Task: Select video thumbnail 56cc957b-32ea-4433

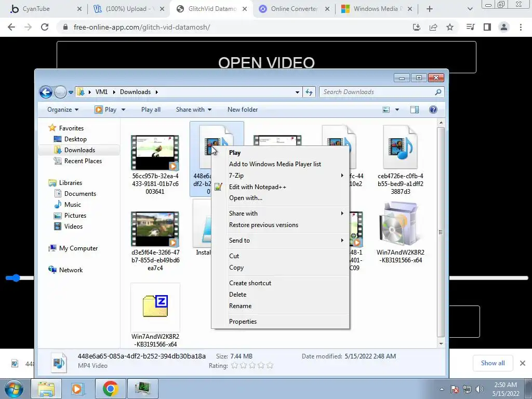Action: [155, 153]
